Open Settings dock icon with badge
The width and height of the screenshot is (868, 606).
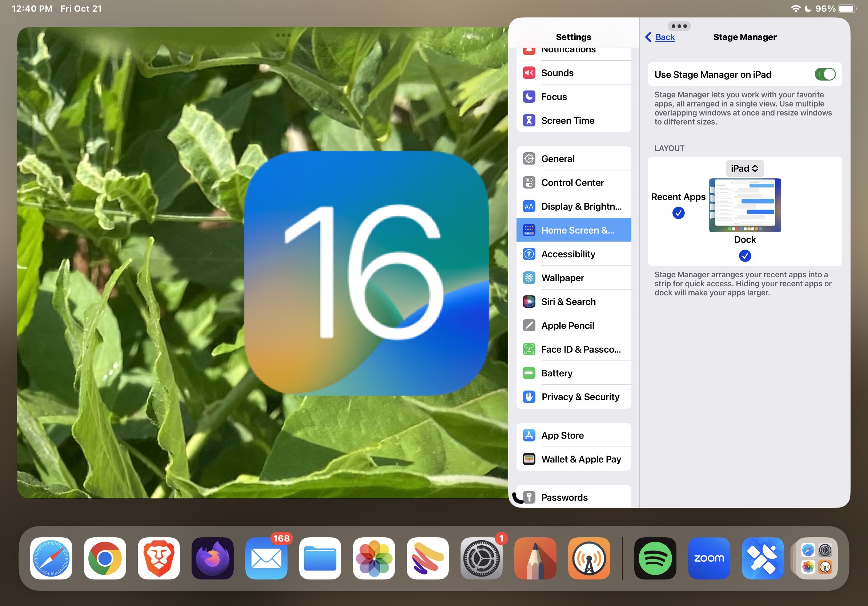click(482, 558)
